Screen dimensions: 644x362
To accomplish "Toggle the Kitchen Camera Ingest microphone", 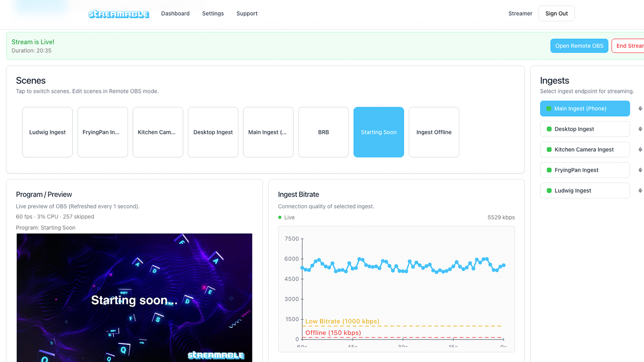I will point(640,149).
